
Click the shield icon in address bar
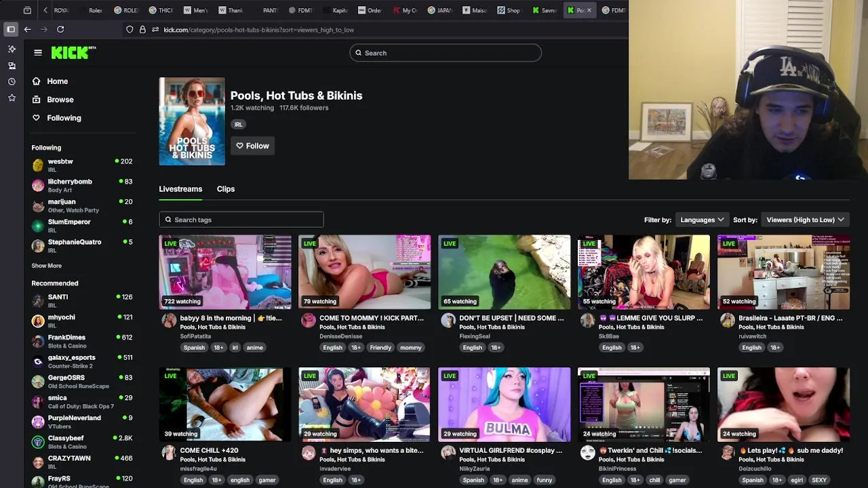[x=130, y=30]
